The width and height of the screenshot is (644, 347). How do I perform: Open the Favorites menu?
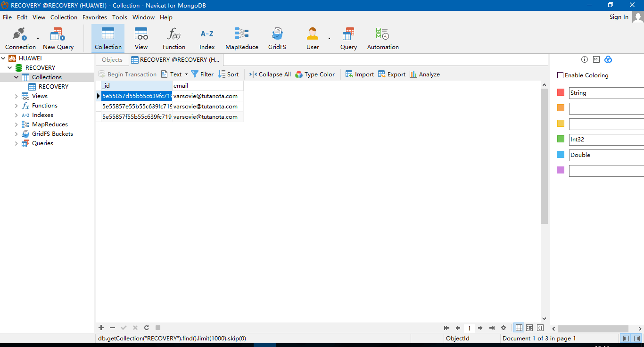94,17
